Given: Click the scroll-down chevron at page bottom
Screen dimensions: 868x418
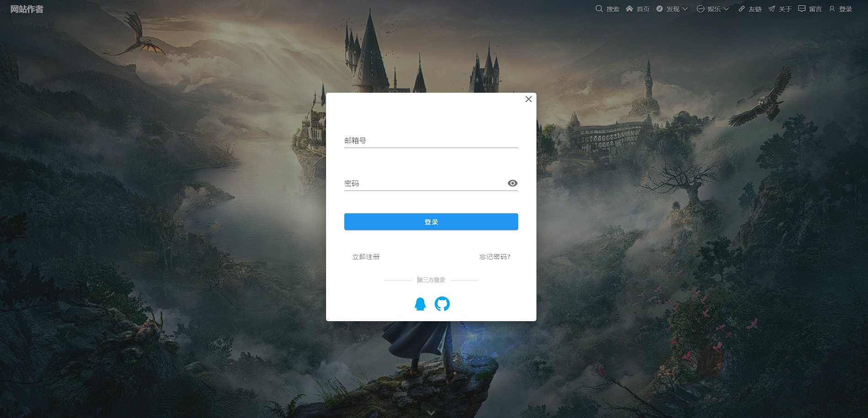Looking at the screenshot, I should point(431,413).
